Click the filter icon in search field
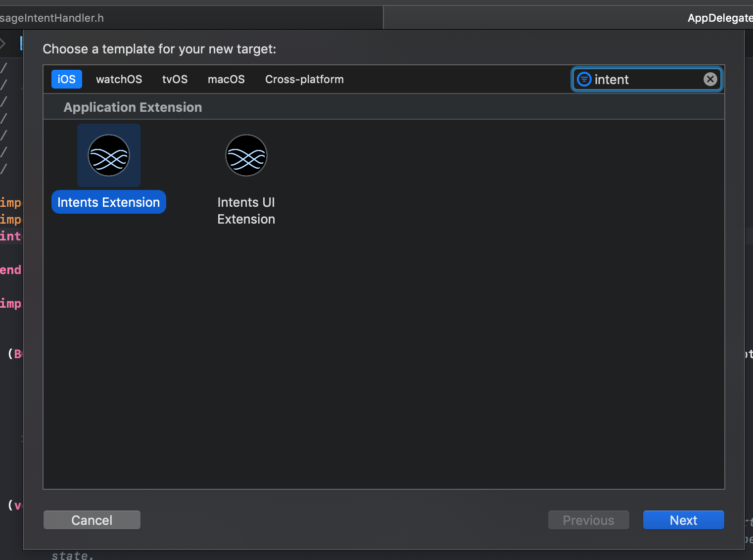This screenshot has width=753, height=560. coord(584,79)
